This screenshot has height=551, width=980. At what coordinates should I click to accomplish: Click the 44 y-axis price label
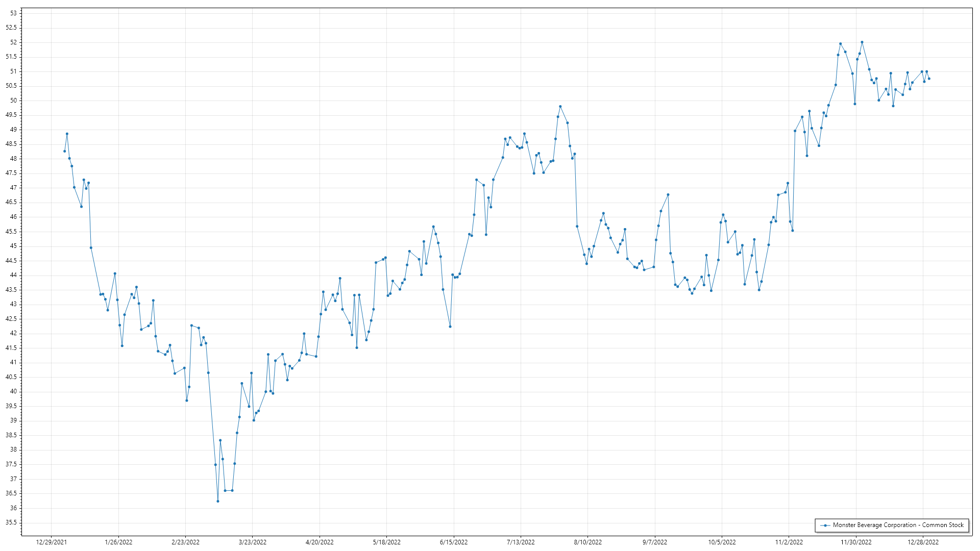(x=13, y=275)
